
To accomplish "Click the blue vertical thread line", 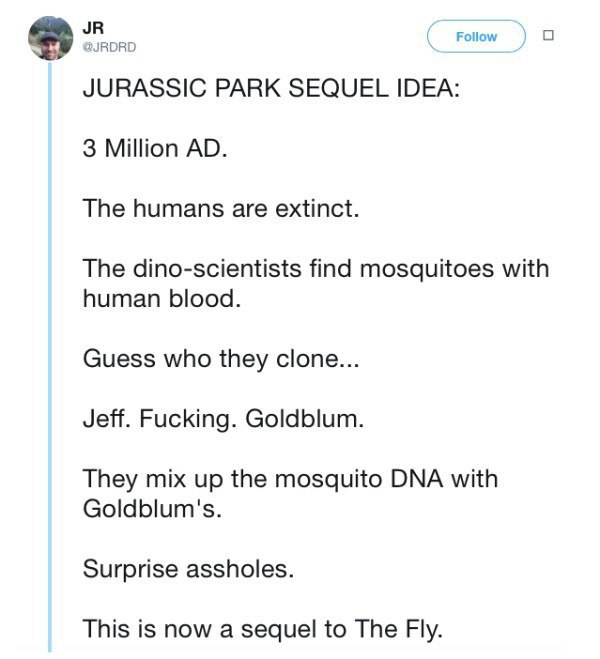I will pyautogui.click(x=50, y=357).
